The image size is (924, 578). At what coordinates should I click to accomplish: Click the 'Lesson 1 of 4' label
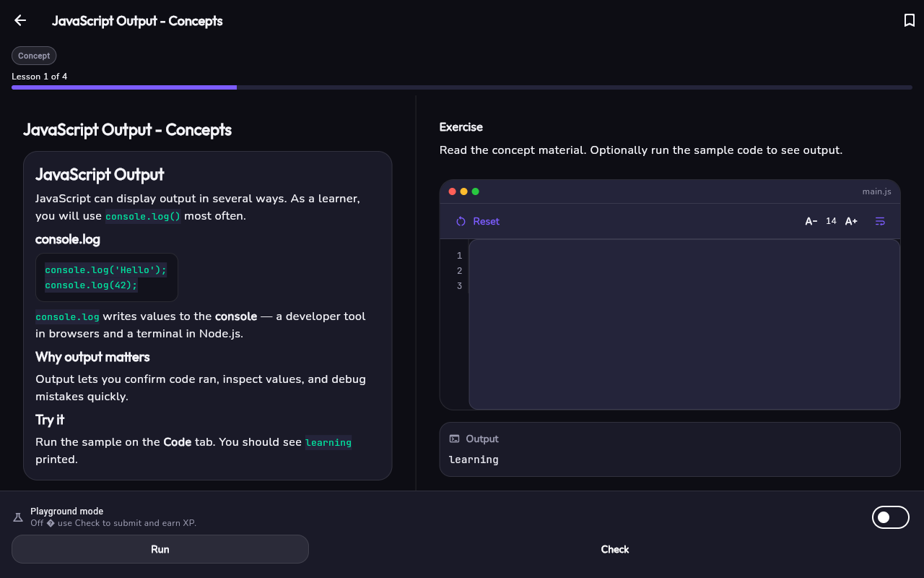click(40, 77)
